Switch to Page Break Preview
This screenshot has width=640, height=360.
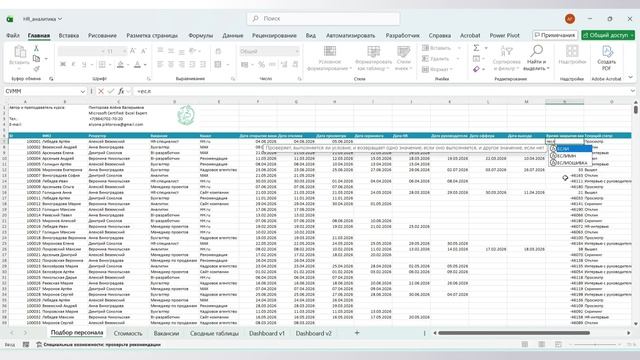(558, 344)
